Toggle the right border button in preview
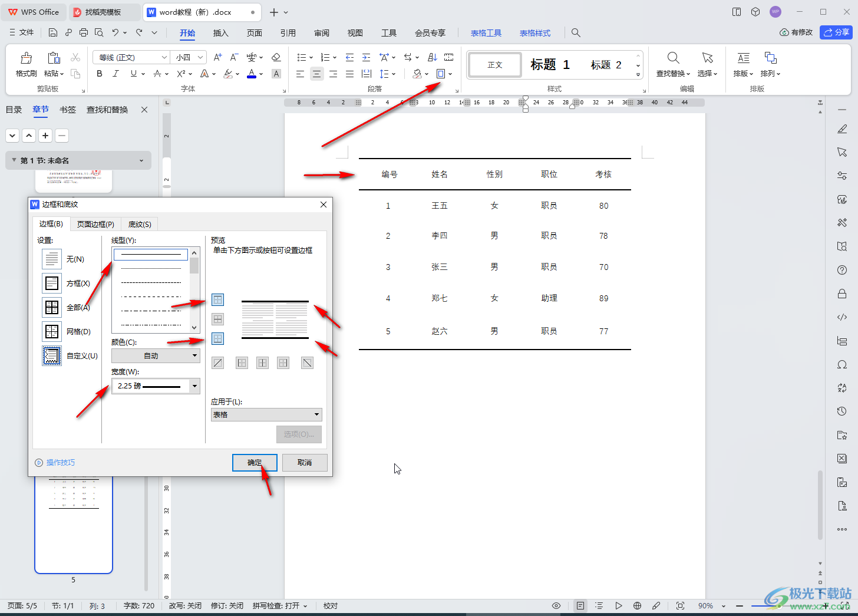Screen dimensions: 858x616 click(x=283, y=363)
